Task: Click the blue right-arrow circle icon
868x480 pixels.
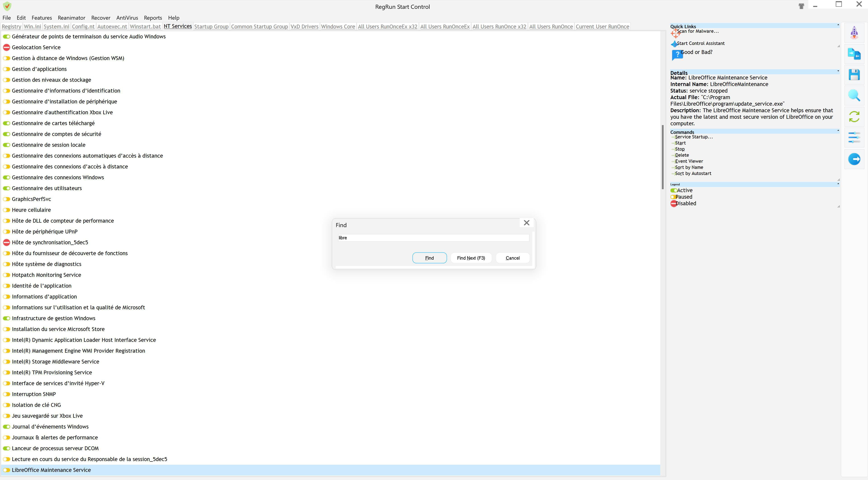Action: (x=854, y=159)
